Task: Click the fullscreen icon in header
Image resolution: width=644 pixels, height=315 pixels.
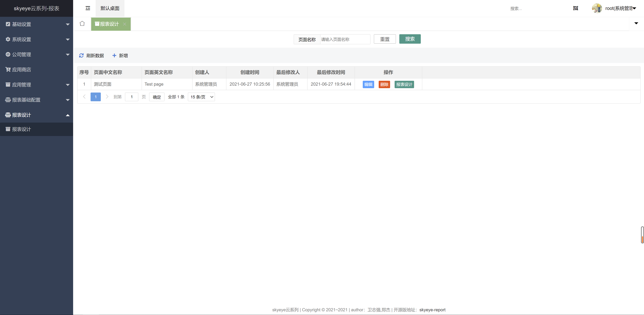Action: [576, 8]
